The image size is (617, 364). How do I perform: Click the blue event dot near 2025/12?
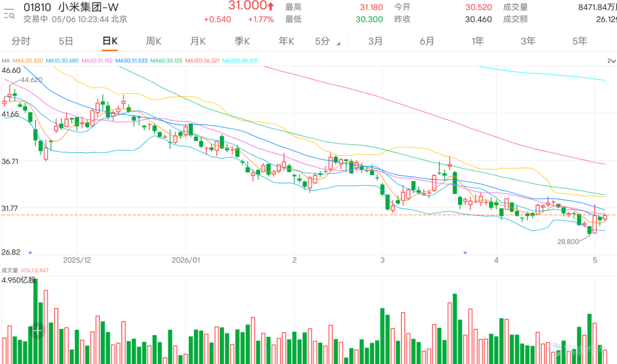pyautogui.click(x=30, y=253)
